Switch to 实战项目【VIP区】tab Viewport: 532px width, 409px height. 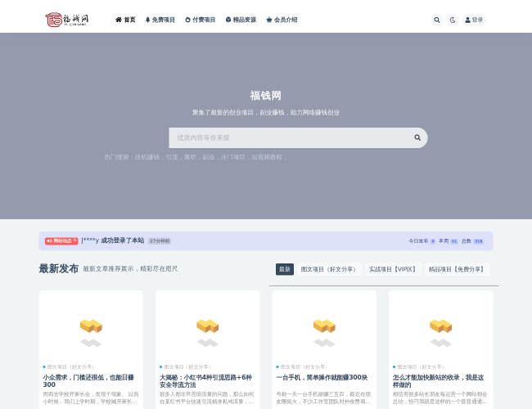tap(393, 269)
